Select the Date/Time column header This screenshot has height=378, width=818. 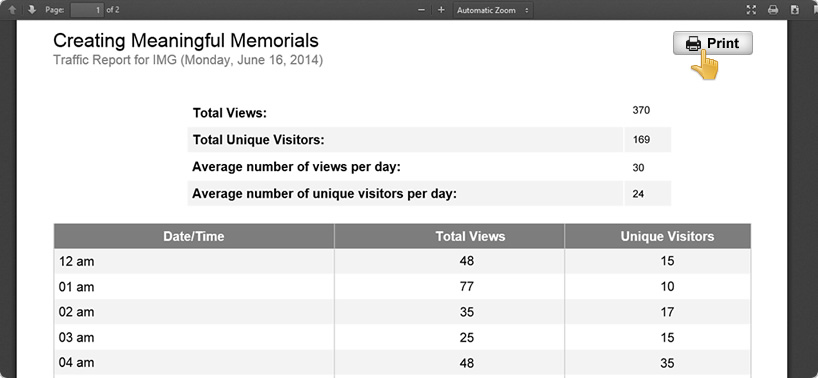tap(194, 236)
